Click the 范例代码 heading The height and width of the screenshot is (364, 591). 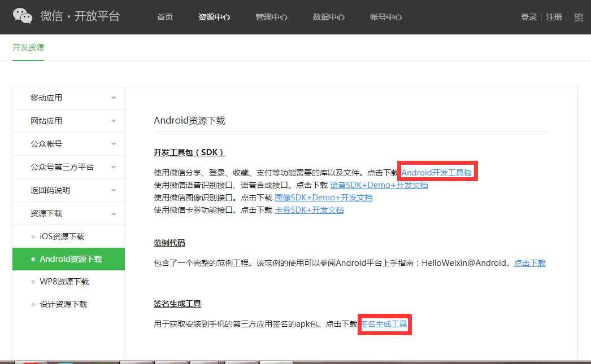pyautogui.click(x=170, y=243)
